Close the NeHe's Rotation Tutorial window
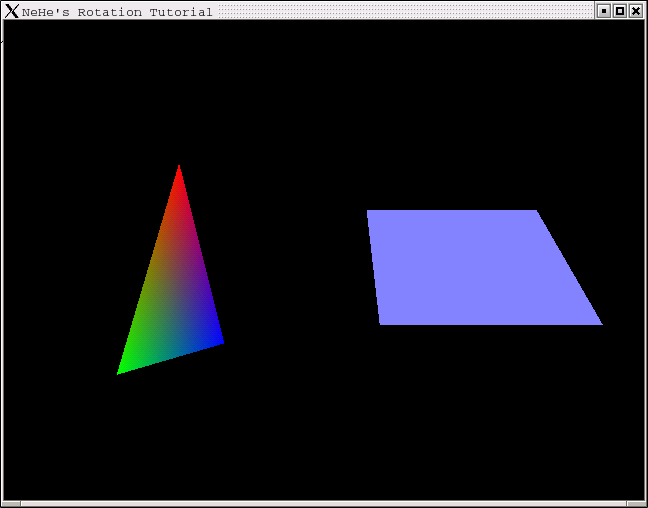Screen dimensions: 648x508 (636, 11)
